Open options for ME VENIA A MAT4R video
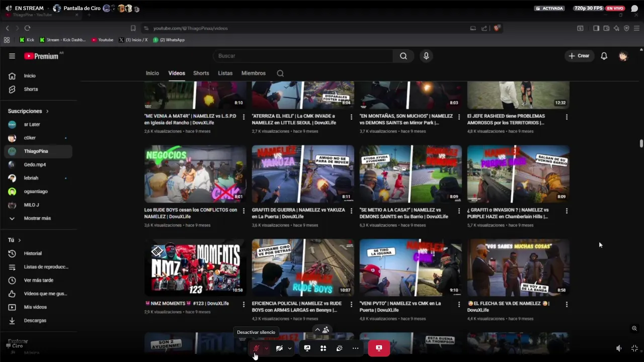 tap(244, 117)
